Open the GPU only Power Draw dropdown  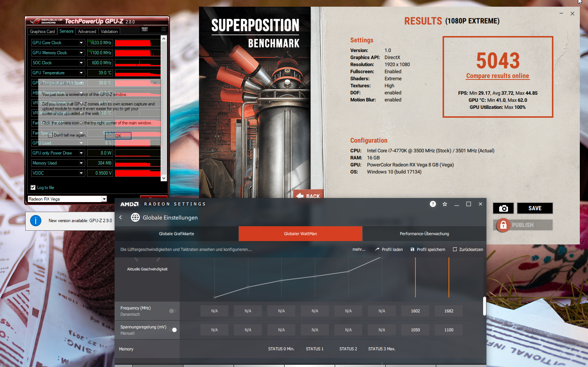(81, 153)
